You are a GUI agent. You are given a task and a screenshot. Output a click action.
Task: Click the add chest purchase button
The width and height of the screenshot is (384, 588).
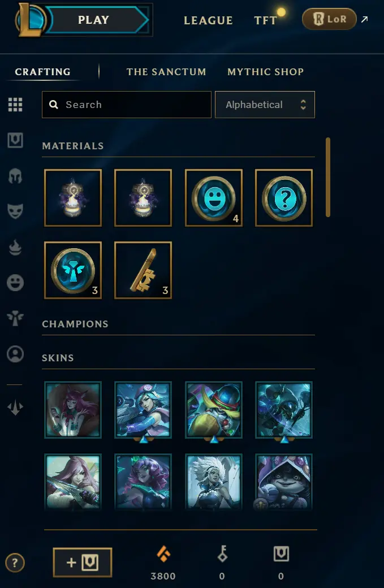[x=83, y=562]
